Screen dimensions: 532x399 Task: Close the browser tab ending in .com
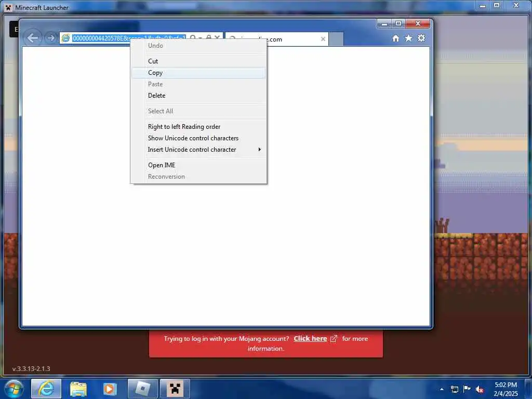coord(323,39)
